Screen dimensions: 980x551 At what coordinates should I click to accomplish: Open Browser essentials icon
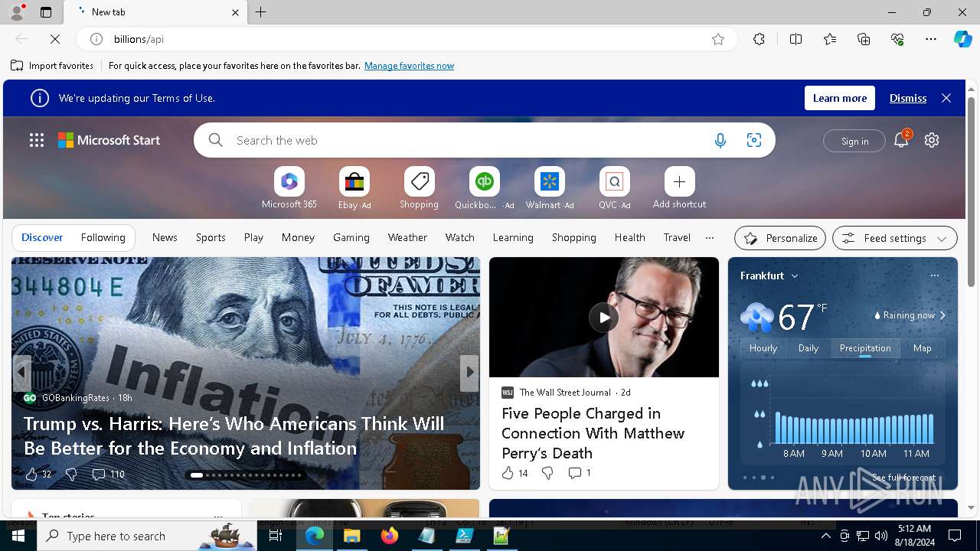point(897,39)
